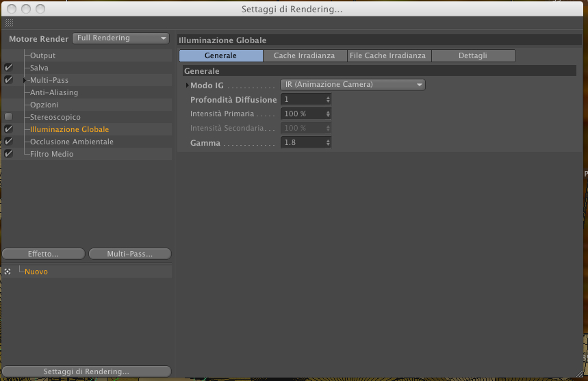Click the Settaggi di Rendering... bottom button
This screenshot has width=588, height=381.
[87, 371]
